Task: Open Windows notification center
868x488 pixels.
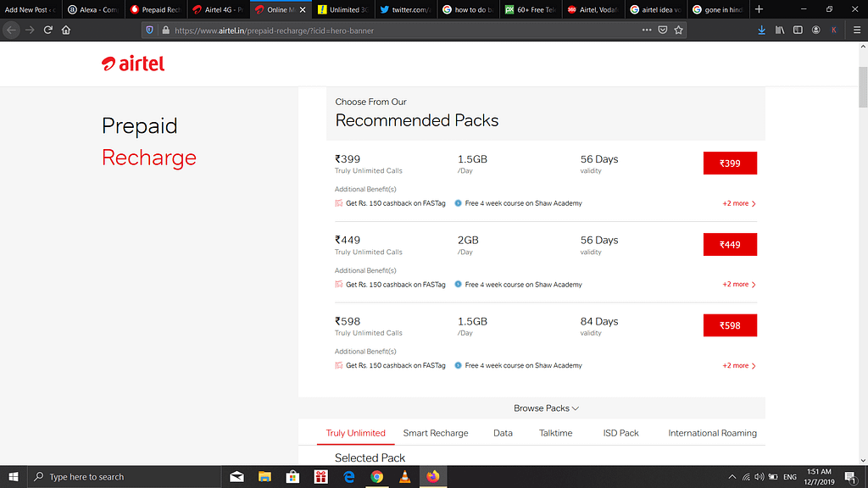Action: [x=851, y=477]
